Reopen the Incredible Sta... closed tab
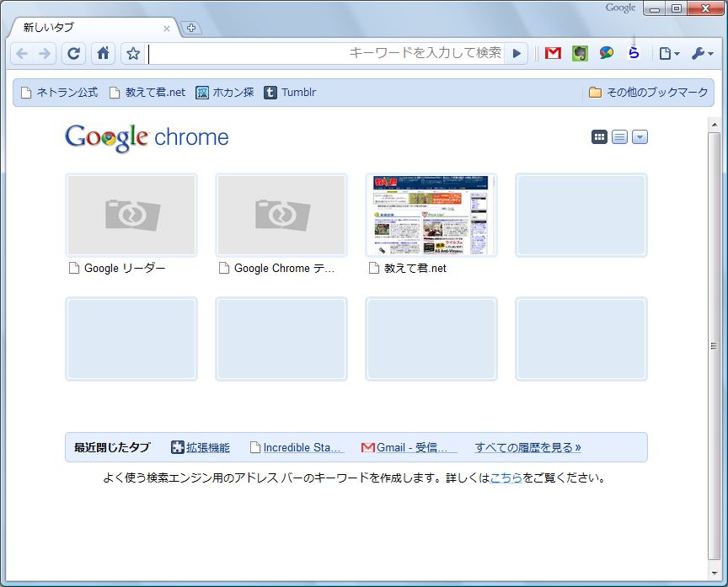The height and width of the screenshot is (587, 728). 296,447
